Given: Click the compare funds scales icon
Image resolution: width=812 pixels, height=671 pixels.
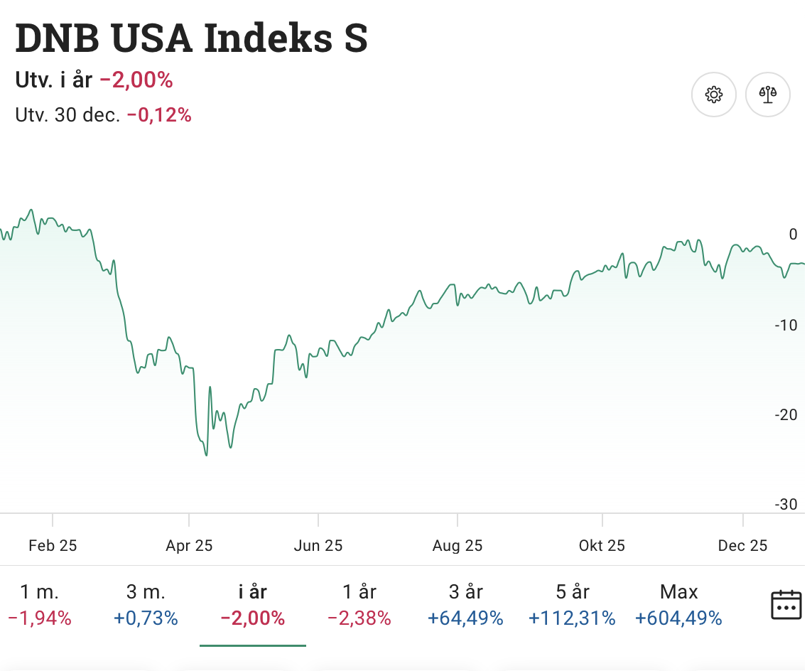Looking at the screenshot, I should click(x=768, y=95).
